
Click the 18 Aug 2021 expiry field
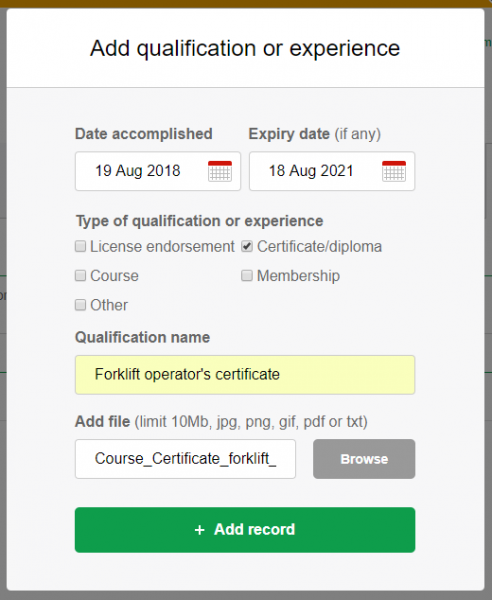pos(332,171)
